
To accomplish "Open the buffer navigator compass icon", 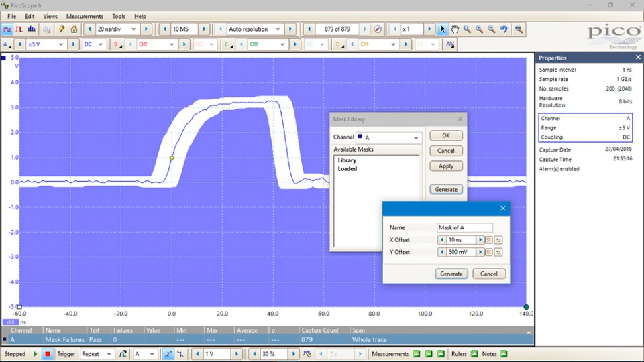I will click(x=378, y=29).
